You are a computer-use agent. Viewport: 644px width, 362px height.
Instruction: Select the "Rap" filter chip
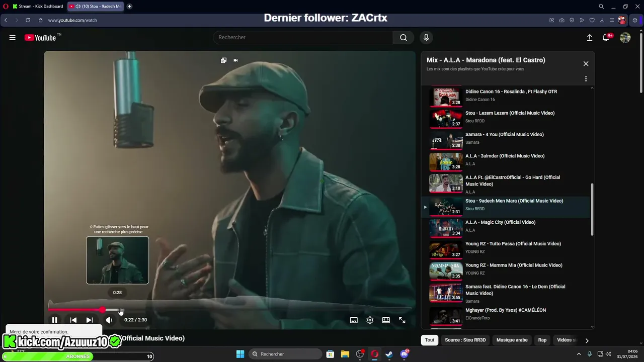pyautogui.click(x=542, y=340)
